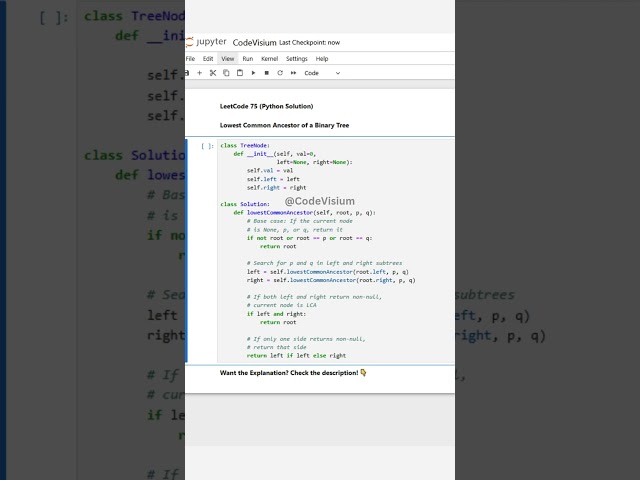Click the 'def __init__(self, val=0,' line
This screenshot has width=640, height=480.
coord(275,154)
